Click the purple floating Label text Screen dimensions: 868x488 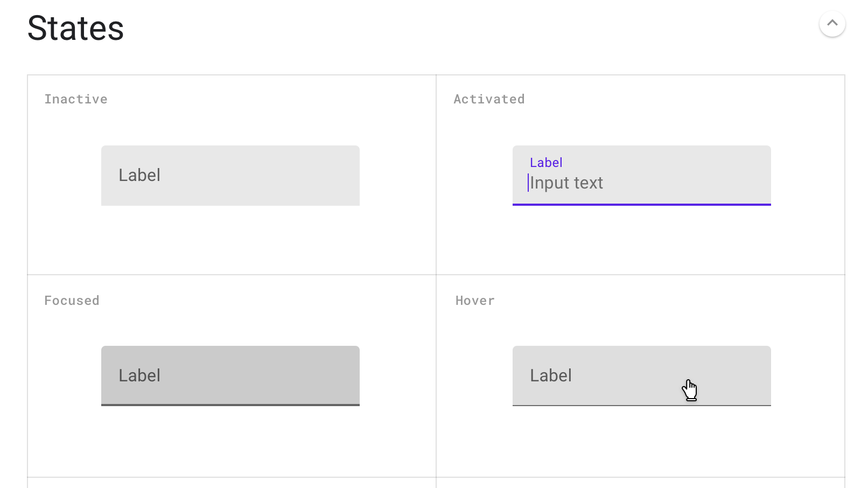tap(546, 163)
